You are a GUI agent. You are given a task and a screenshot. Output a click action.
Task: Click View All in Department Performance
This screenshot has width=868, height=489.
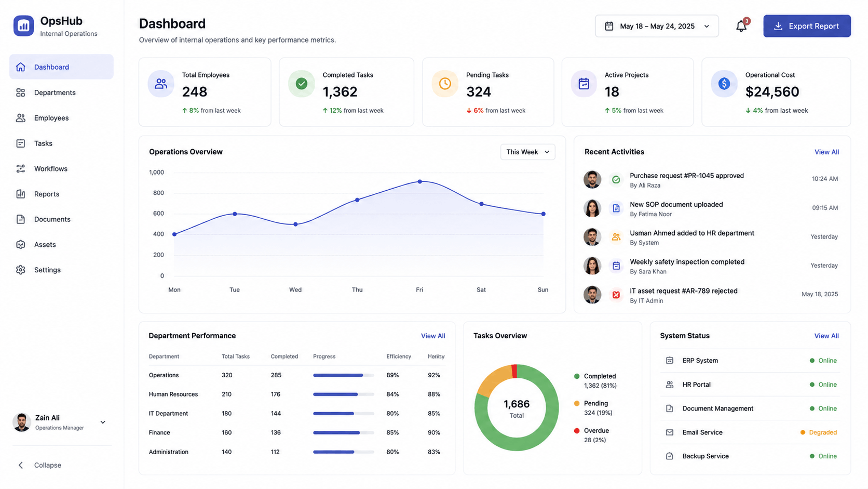[433, 336]
